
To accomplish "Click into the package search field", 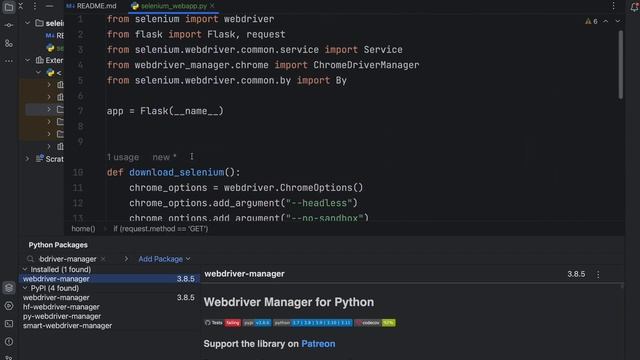I will 67,259.
